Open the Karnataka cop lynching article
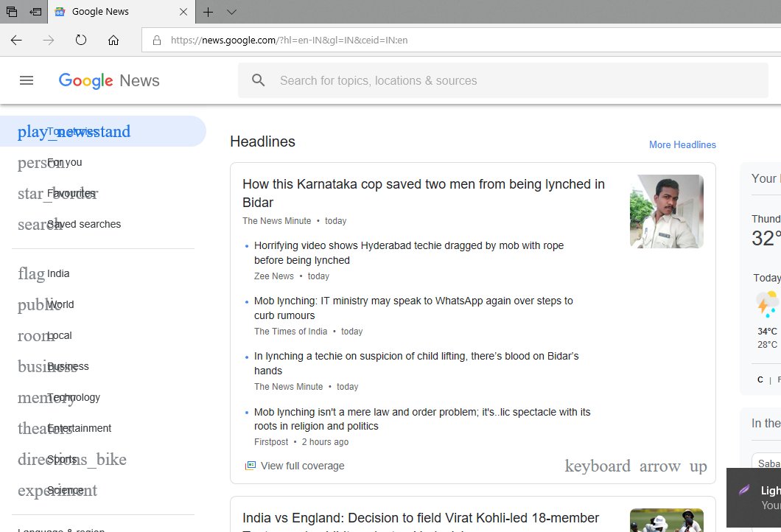Image resolution: width=781 pixels, height=532 pixels. pos(423,193)
